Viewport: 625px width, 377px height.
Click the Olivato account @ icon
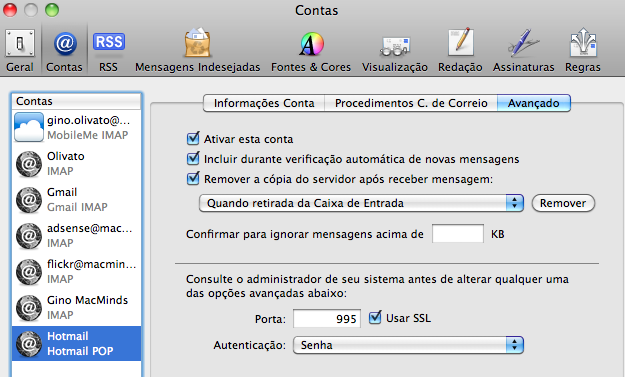point(29,164)
